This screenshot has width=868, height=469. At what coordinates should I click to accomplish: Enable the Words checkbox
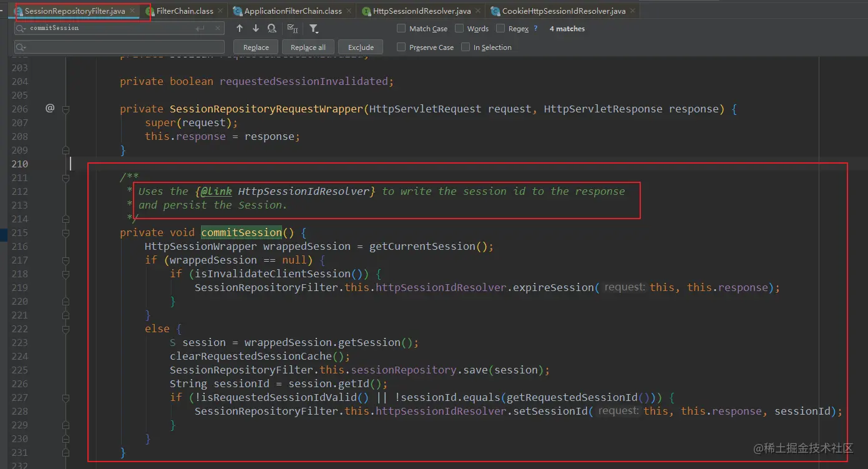coord(459,28)
